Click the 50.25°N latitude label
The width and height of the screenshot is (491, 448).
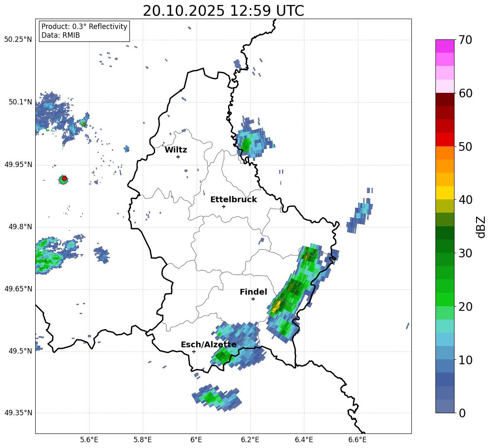tap(18, 40)
